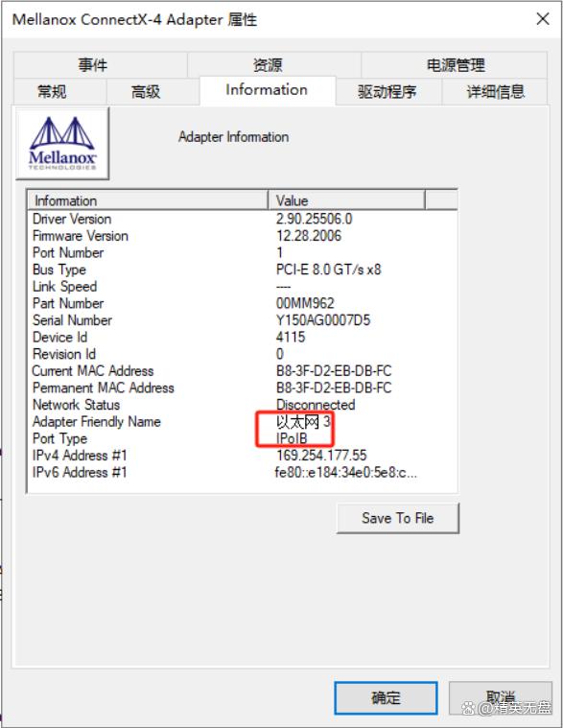Select the Serial Number row label
Viewport: 563px width, 728px height.
click(72, 320)
